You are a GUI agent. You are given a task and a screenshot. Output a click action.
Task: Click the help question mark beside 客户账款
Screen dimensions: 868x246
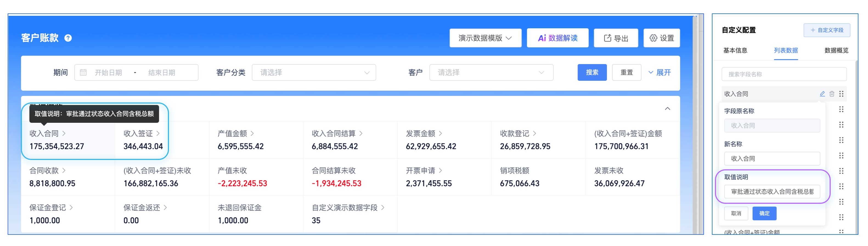tap(68, 38)
